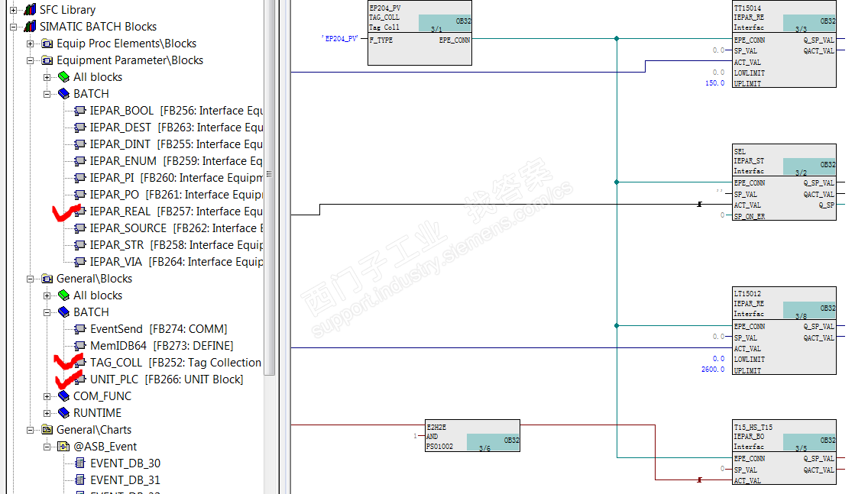The width and height of the screenshot is (868, 494).
Task: Click the SFC Library books icon
Action: click(x=31, y=9)
